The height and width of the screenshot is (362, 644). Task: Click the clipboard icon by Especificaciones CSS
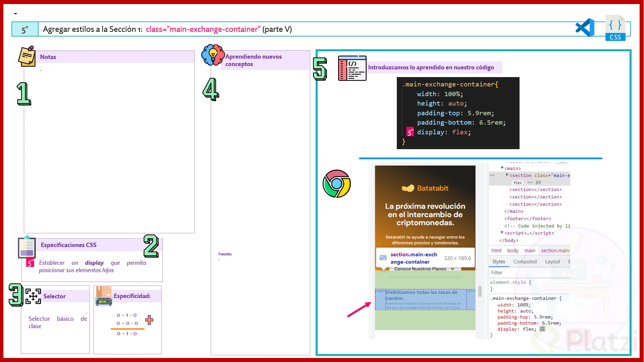click(x=27, y=247)
